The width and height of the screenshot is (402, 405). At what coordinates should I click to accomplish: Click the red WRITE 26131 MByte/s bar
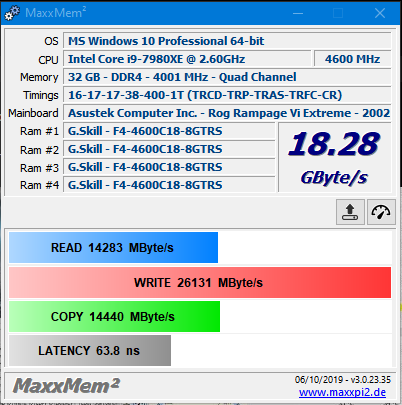pos(200,282)
